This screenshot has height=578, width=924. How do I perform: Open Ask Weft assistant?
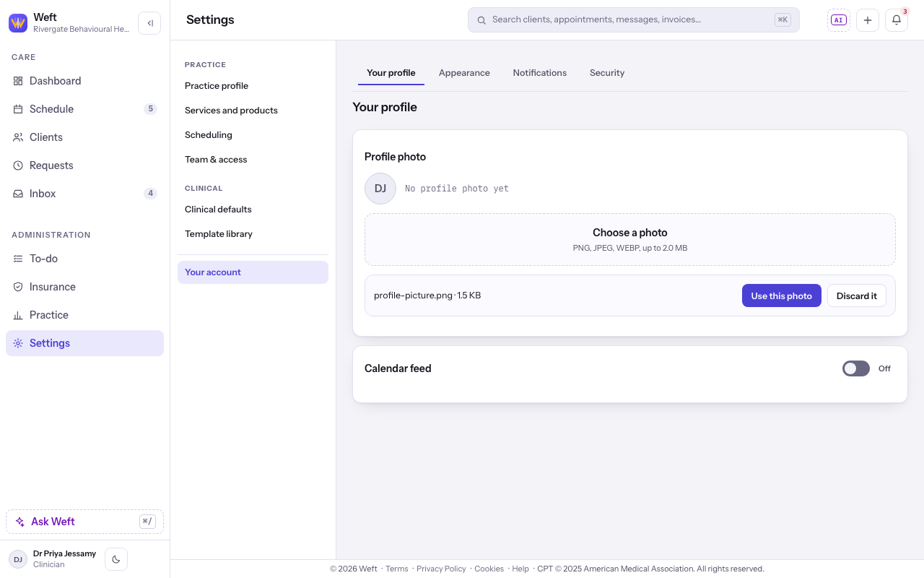click(x=84, y=522)
